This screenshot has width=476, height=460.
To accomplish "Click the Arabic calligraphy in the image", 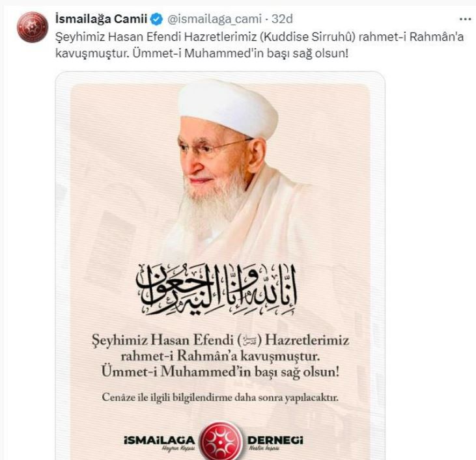I will [217, 289].
